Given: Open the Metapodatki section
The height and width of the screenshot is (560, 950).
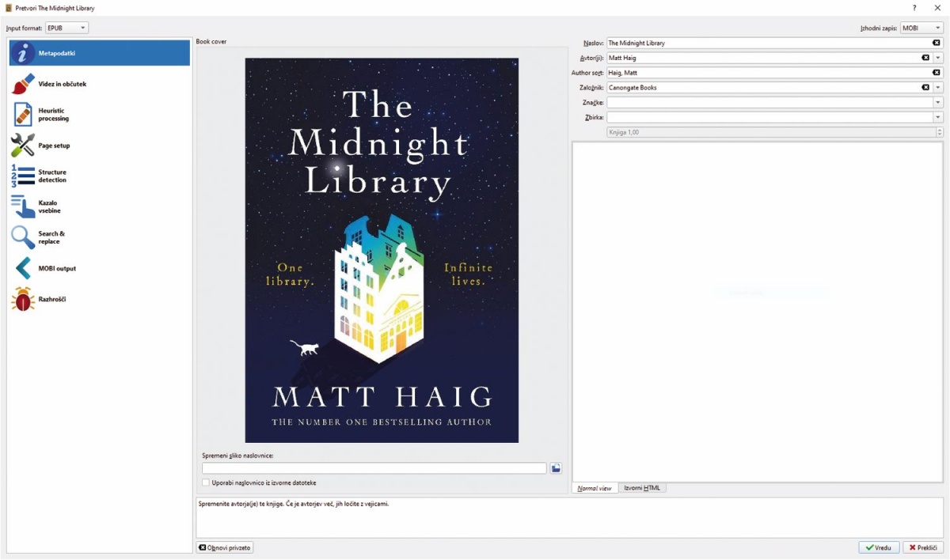Looking at the screenshot, I should (x=99, y=53).
